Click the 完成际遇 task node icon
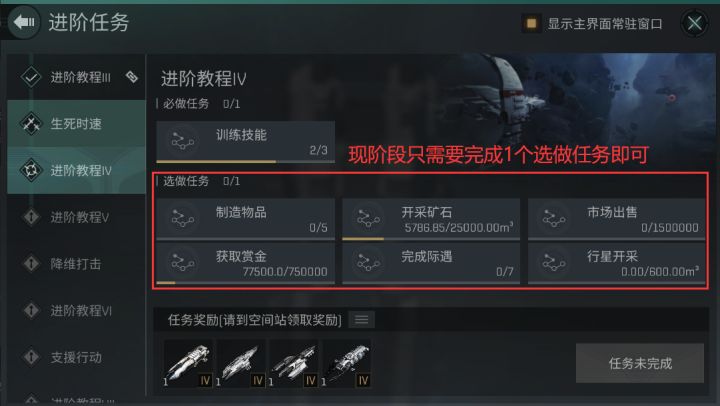This screenshot has width=720, height=406. click(x=368, y=262)
